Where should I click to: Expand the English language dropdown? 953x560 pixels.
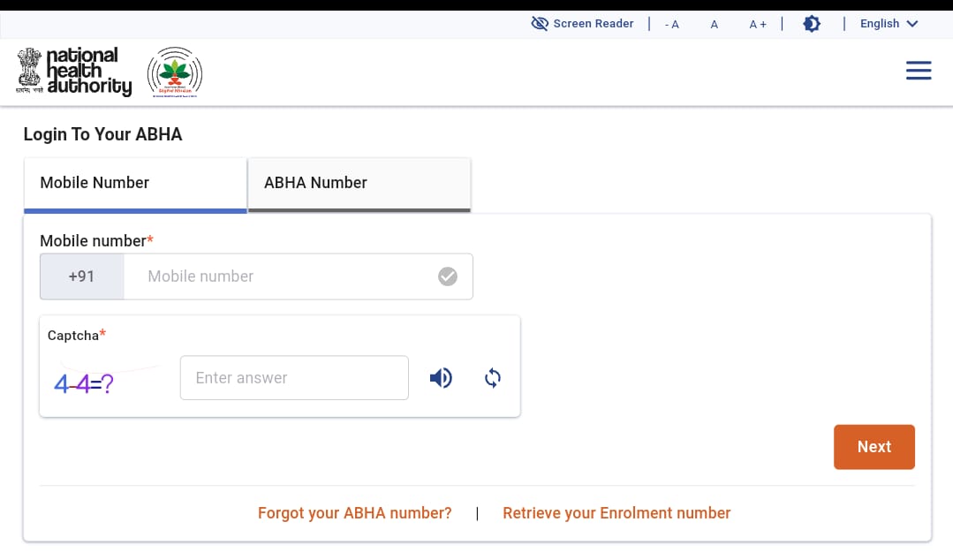point(889,24)
